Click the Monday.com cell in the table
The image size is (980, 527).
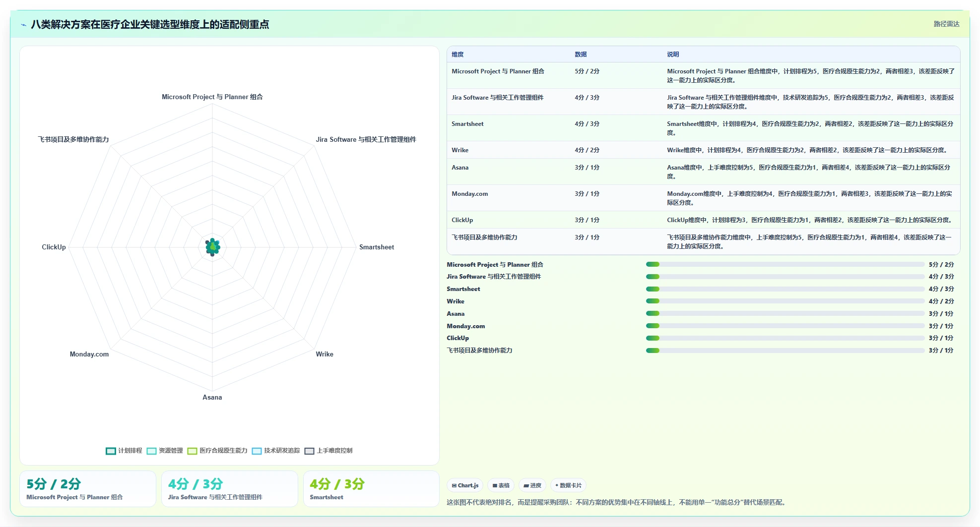[469, 194]
